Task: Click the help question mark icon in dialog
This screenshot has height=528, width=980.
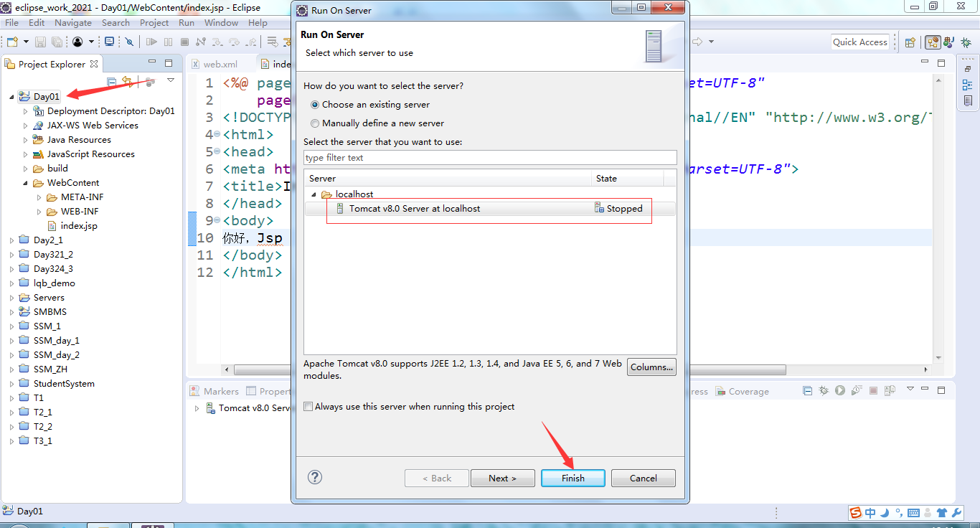Action: [x=315, y=477]
